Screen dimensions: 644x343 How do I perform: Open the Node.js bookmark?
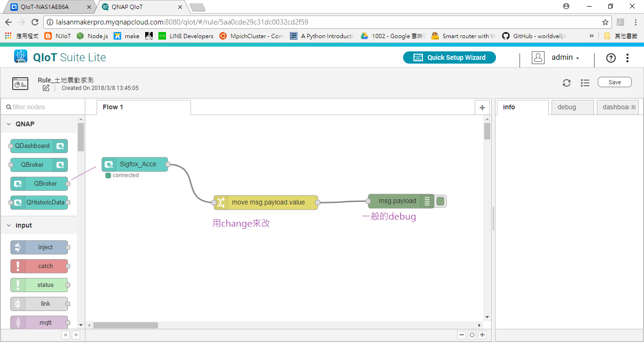point(92,36)
